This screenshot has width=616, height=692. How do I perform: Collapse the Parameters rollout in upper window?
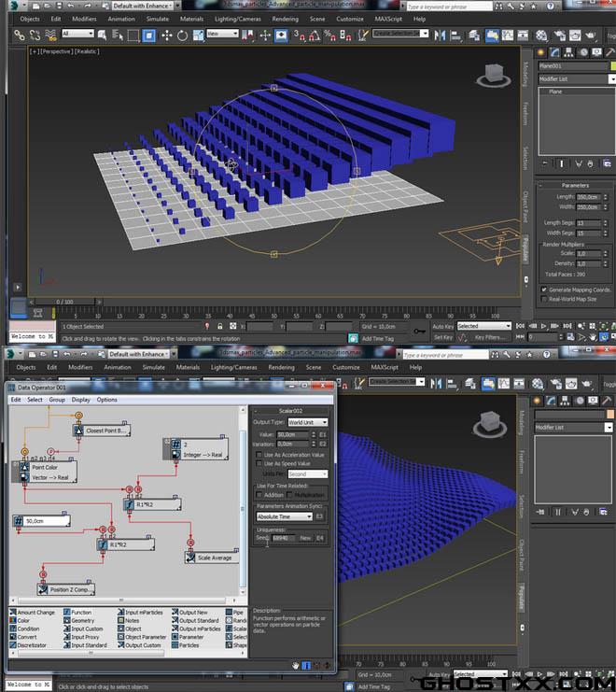point(575,185)
